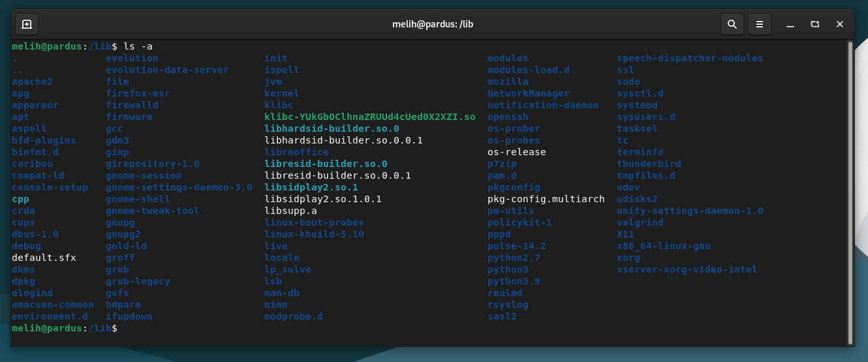Click the 'apparmor' entry

pyautogui.click(x=35, y=105)
